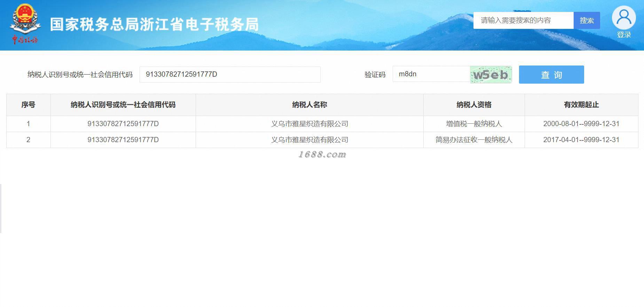The height and width of the screenshot is (307, 644).
Task: Focus the taxpayer ID input field
Action: point(230,75)
